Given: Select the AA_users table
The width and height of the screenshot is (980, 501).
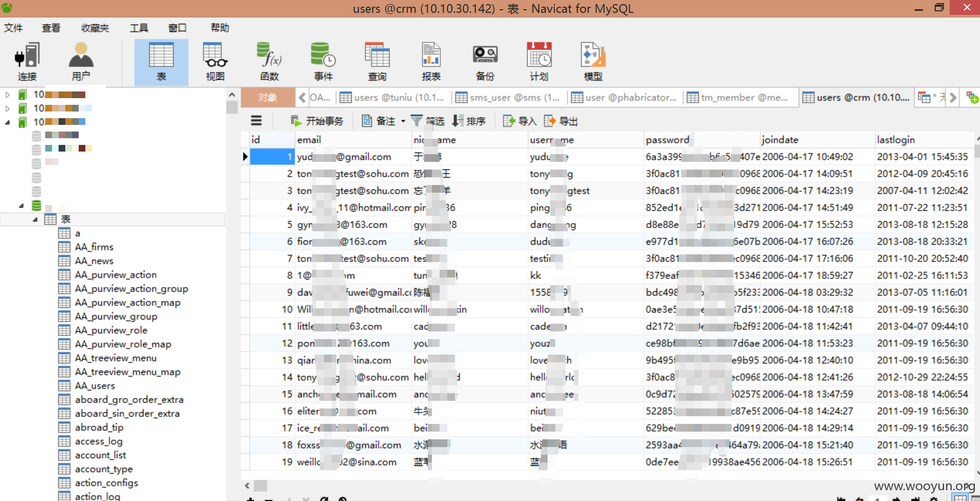Looking at the screenshot, I should click(95, 386).
